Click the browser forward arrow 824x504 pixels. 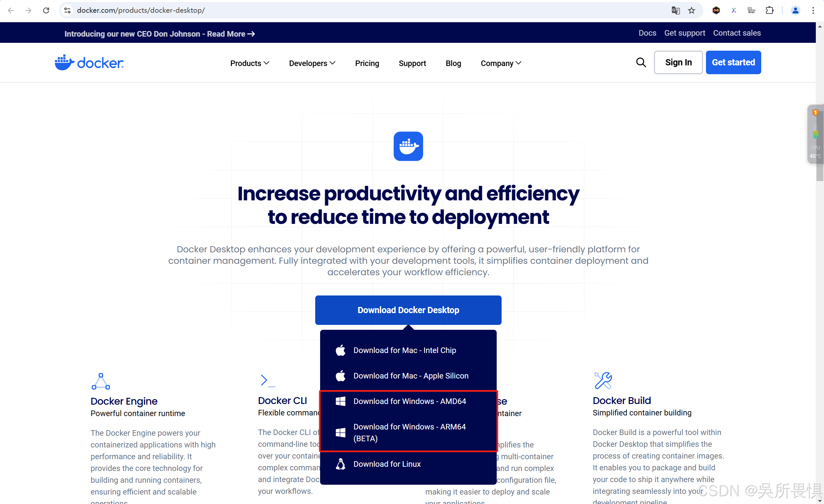tap(28, 10)
